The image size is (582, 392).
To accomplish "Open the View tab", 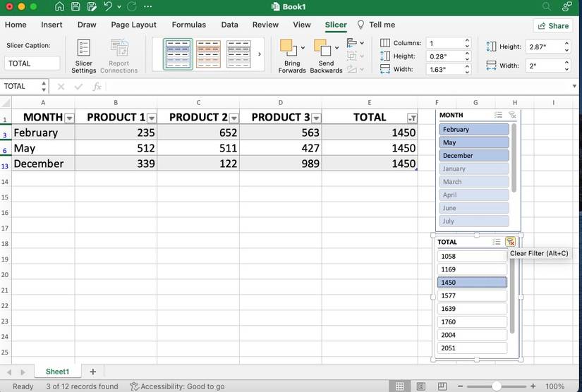I will click(x=302, y=25).
